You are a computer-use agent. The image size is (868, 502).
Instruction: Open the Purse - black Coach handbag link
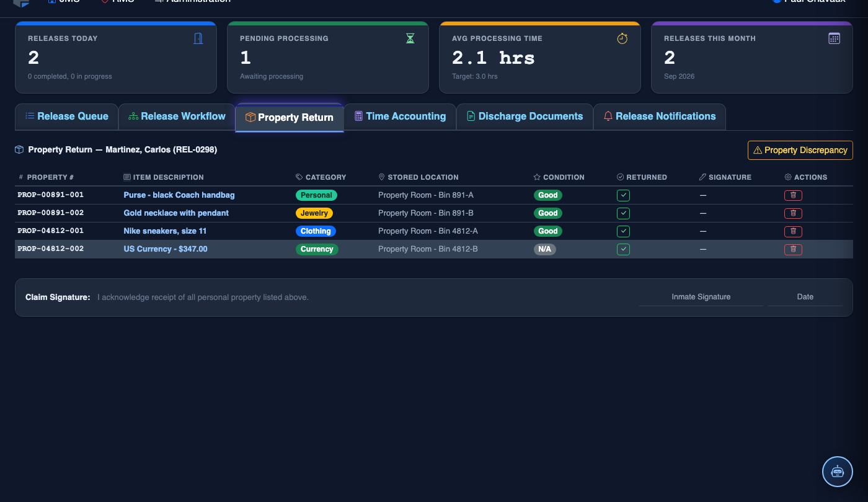tap(179, 195)
